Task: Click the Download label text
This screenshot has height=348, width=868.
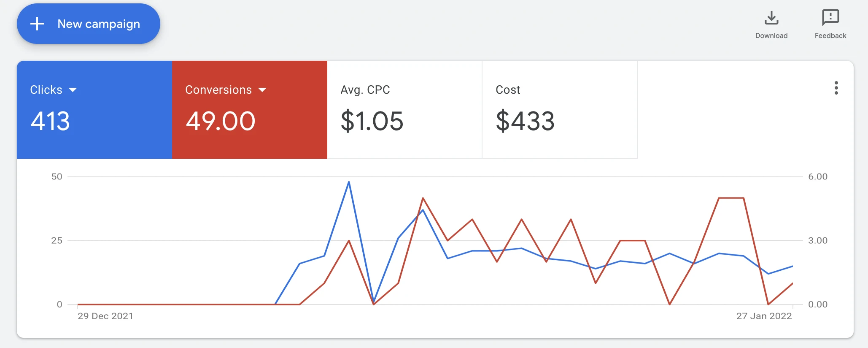Action: point(771,36)
